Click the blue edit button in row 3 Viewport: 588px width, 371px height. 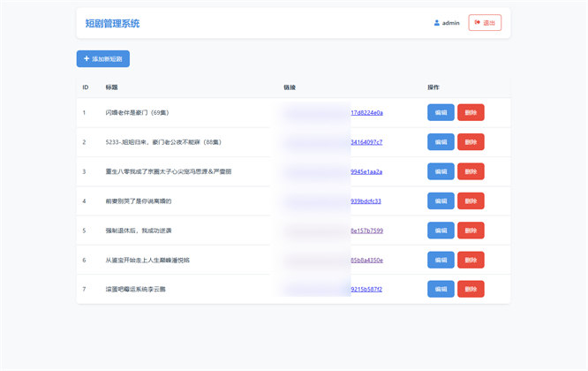441,171
